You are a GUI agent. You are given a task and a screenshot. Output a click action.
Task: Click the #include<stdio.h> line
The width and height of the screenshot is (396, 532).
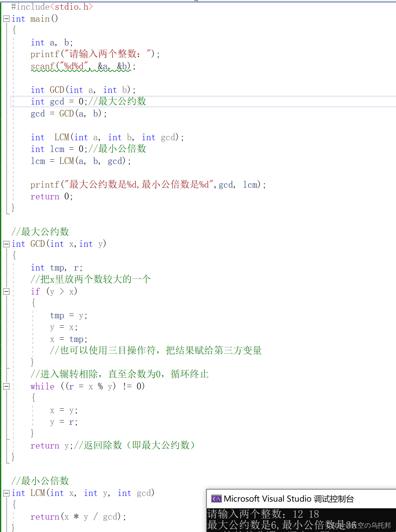coord(52,7)
